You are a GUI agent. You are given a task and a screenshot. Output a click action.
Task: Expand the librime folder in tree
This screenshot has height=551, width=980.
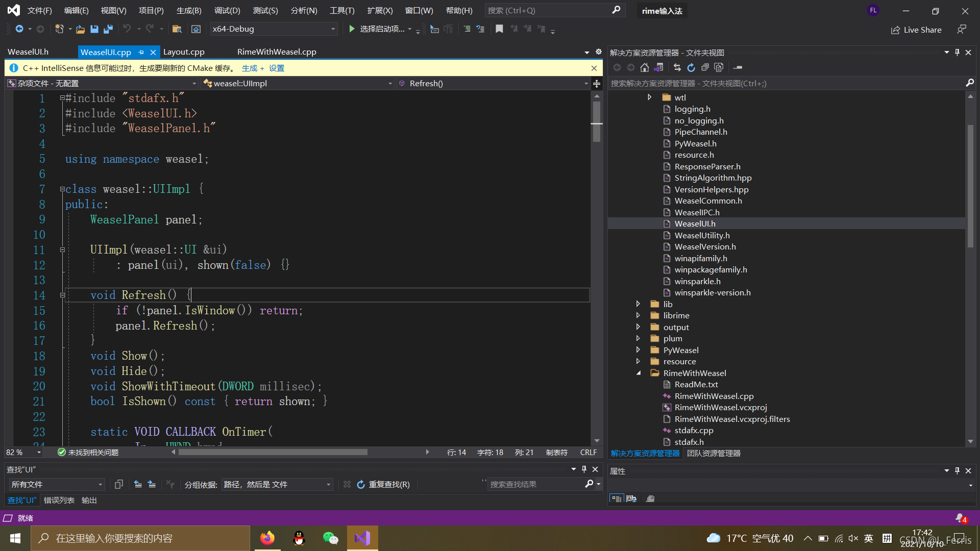(x=638, y=315)
